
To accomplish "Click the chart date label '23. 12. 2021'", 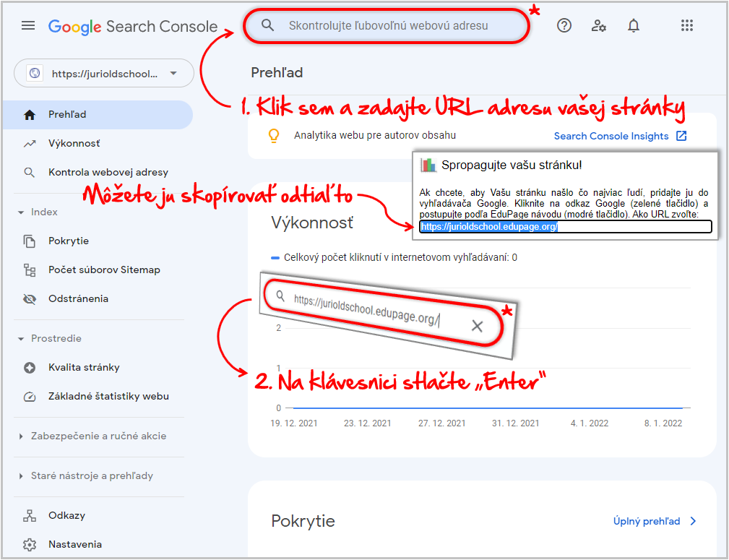I will tap(367, 423).
